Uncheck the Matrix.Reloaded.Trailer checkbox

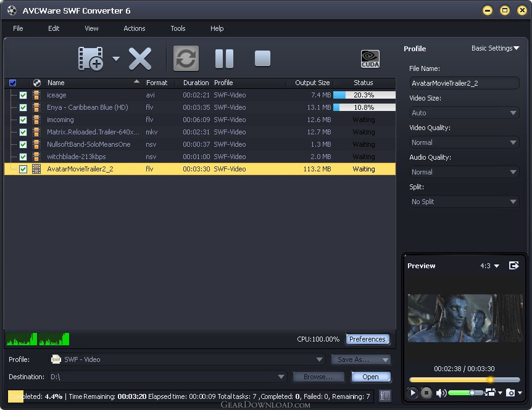click(23, 132)
